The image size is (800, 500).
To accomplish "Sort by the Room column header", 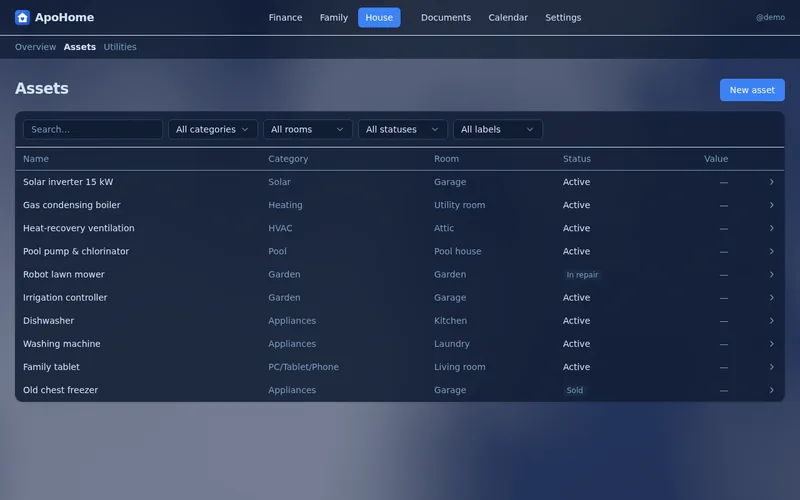I will coord(446,159).
